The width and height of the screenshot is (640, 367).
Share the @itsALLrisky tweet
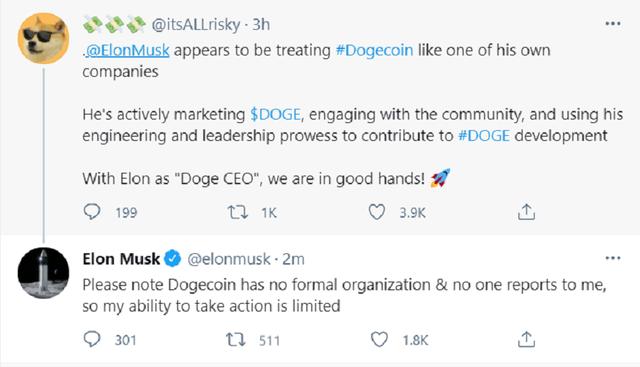526,212
